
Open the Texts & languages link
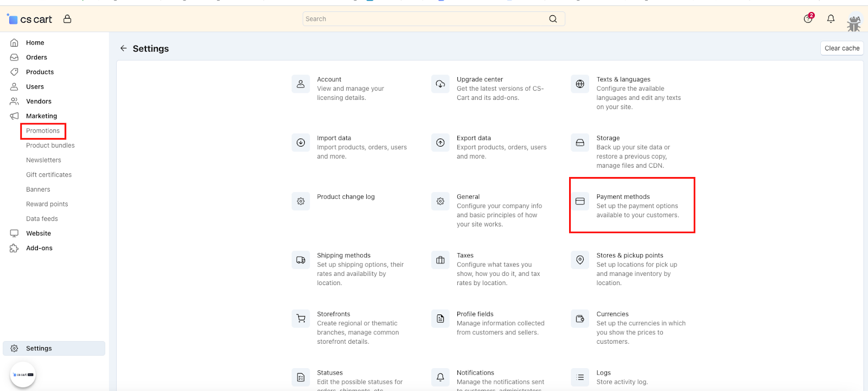pyautogui.click(x=623, y=79)
